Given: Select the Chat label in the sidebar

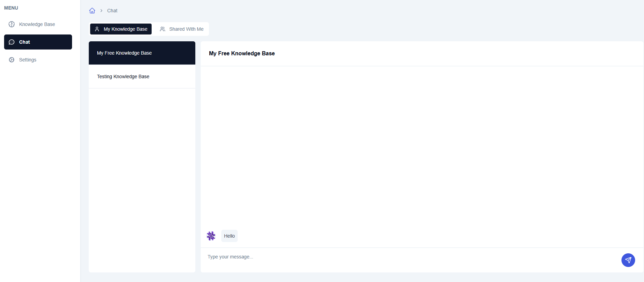Looking at the screenshot, I should 25,42.
